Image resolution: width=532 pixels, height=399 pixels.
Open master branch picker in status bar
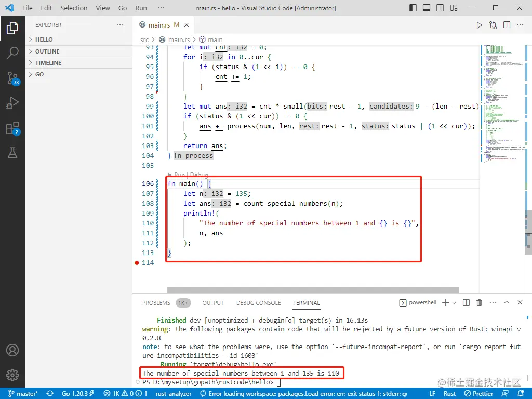tap(23, 394)
